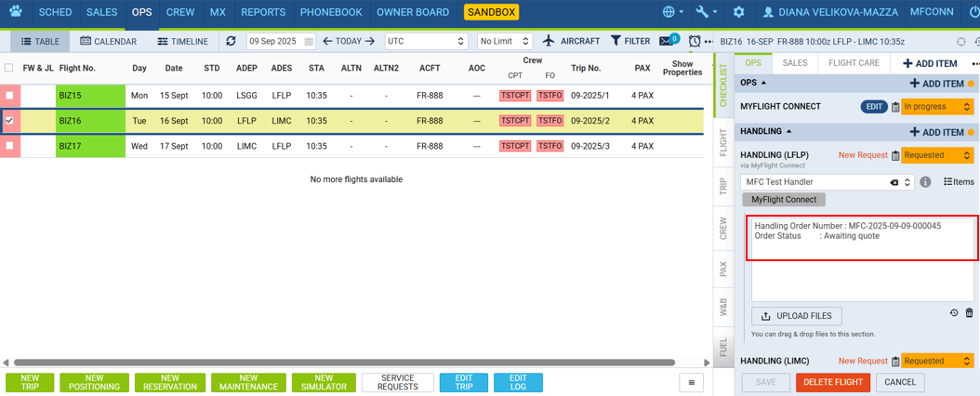The image size is (980, 396).
Task: Open the FLIGHT CARE tab
Action: coord(854,63)
